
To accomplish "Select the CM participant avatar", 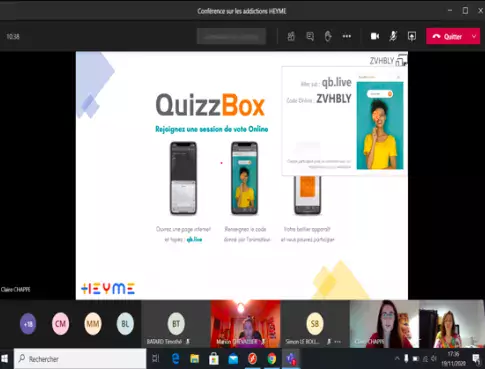I will click(x=60, y=323).
